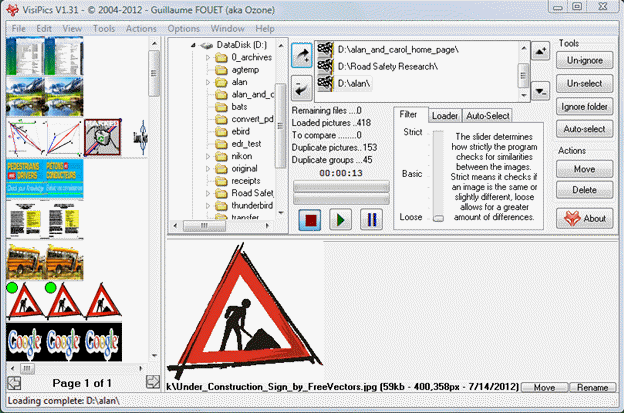Viewport: 624px width, 413px height.
Task: Add selected folder with right arrow icon
Action: tap(301, 56)
